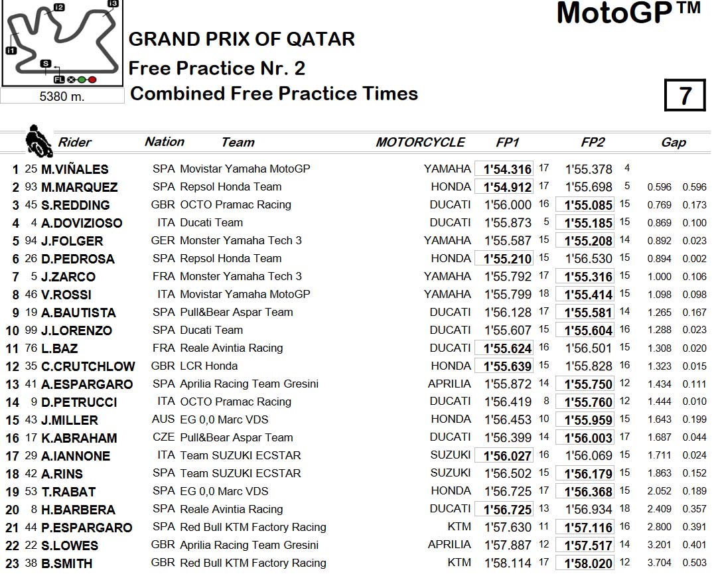The image size is (718, 588).
Task: Click the I2 sector marker on track
Action: (x=59, y=7)
